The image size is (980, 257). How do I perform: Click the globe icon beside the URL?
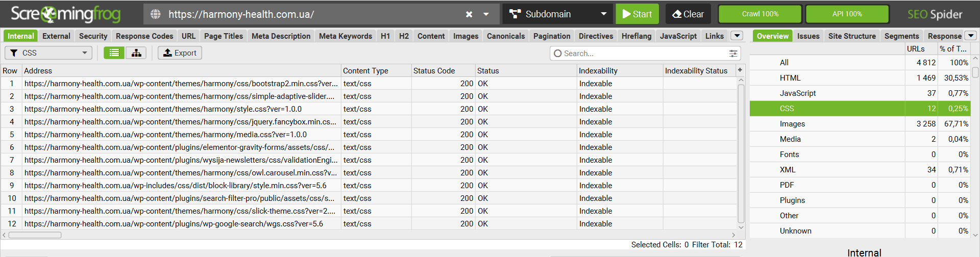point(156,14)
